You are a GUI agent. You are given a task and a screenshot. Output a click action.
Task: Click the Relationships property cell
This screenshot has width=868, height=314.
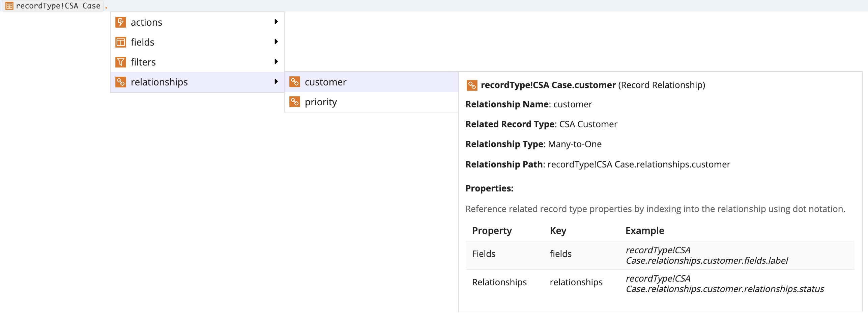[499, 282]
